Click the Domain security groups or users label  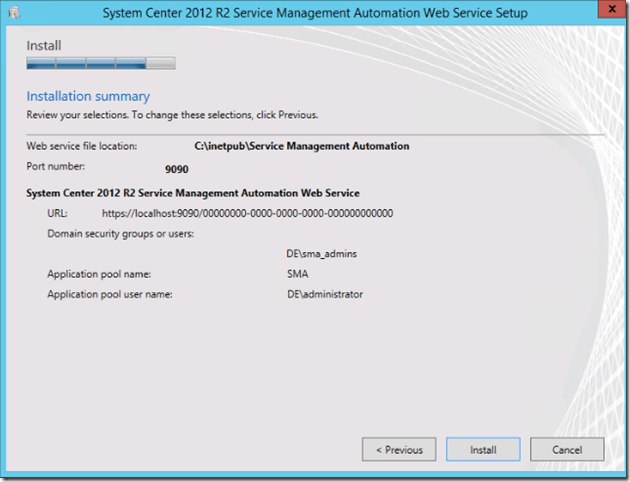pyautogui.click(x=120, y=234)
